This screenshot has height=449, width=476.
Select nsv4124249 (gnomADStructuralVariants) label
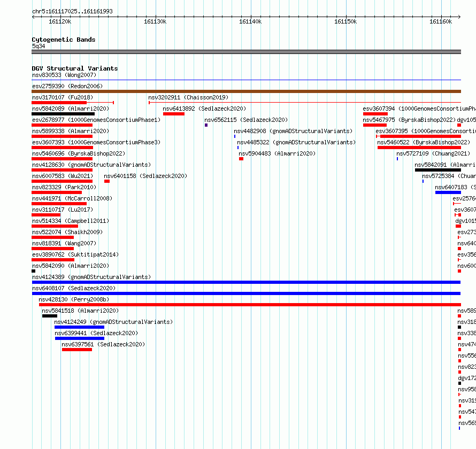[x=113, y=322]
